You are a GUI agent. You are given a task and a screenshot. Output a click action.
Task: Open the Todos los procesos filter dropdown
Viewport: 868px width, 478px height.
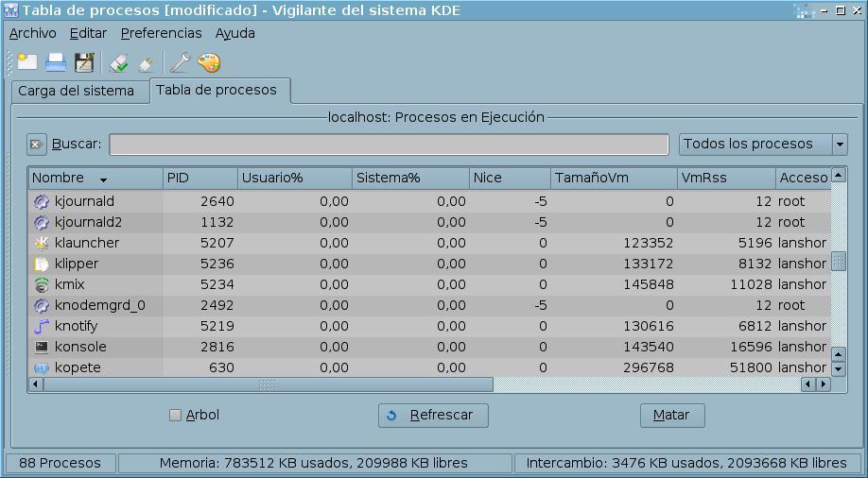[x=763, y=145]
